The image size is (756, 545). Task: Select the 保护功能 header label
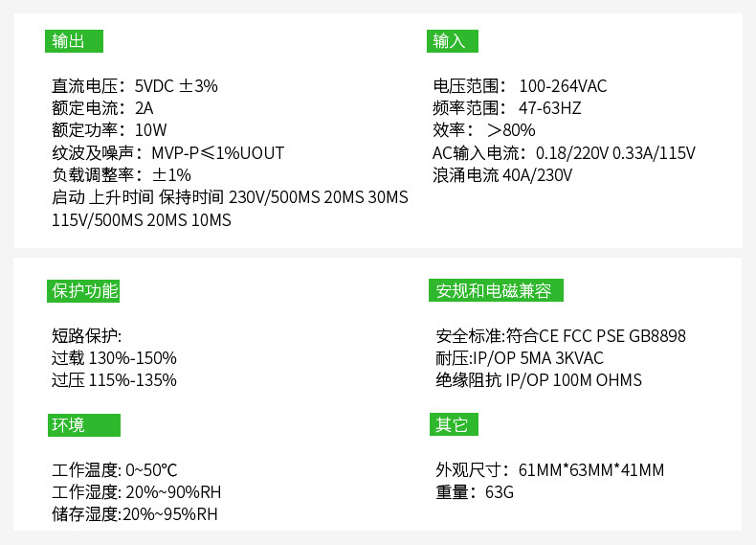point(85,291)
